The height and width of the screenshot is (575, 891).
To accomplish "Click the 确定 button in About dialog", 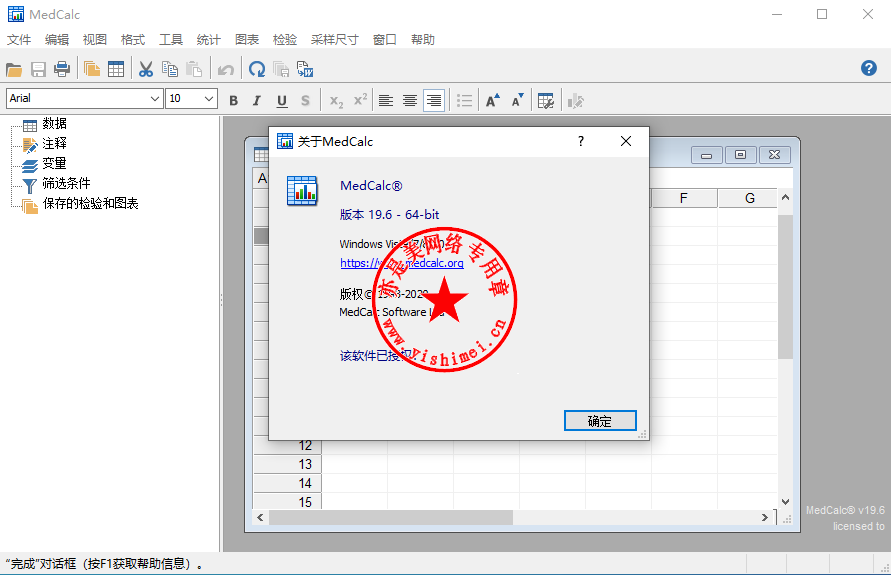I will (600, 421).
